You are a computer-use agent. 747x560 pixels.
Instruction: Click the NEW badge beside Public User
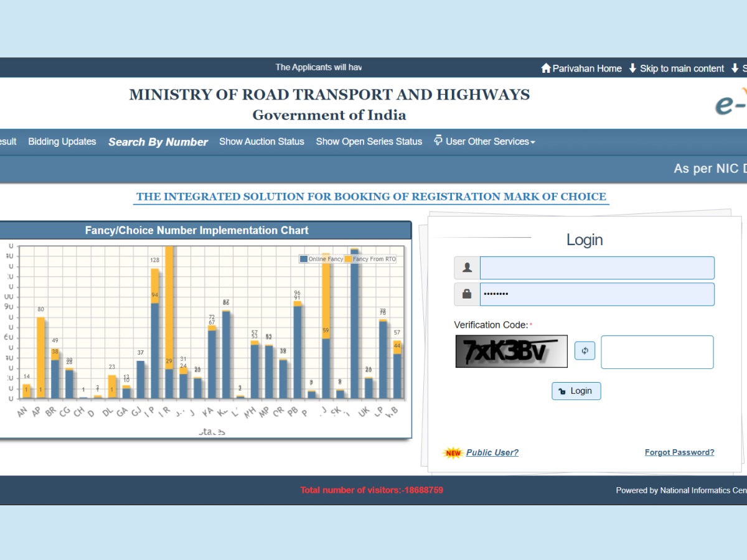453,452
